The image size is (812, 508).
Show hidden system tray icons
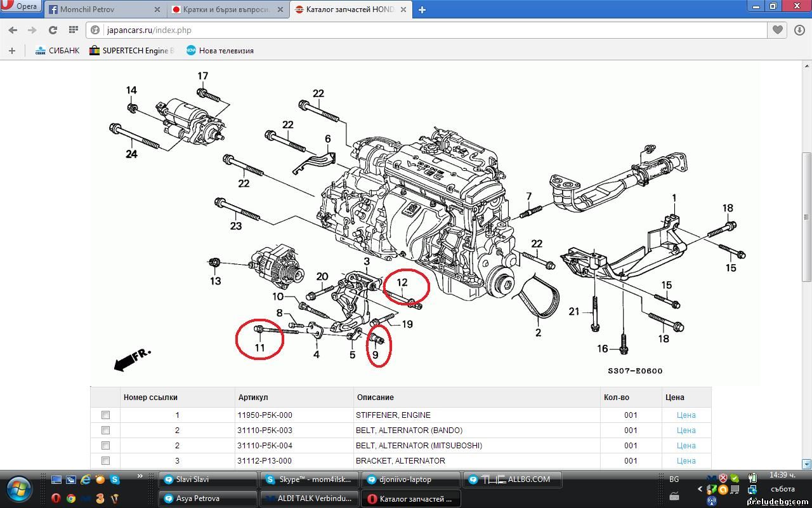click(x=700, y=489)
